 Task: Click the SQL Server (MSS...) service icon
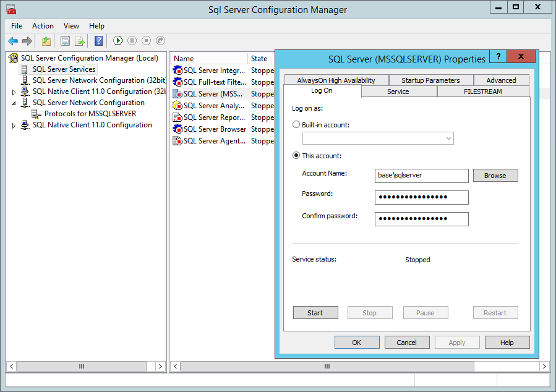(x=177, y=94)
